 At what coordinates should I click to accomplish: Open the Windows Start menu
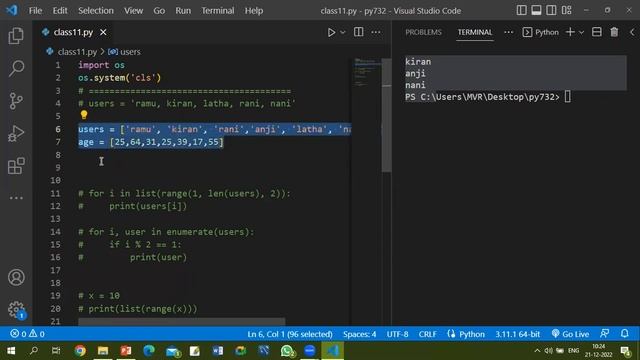(x=11, y=351)
